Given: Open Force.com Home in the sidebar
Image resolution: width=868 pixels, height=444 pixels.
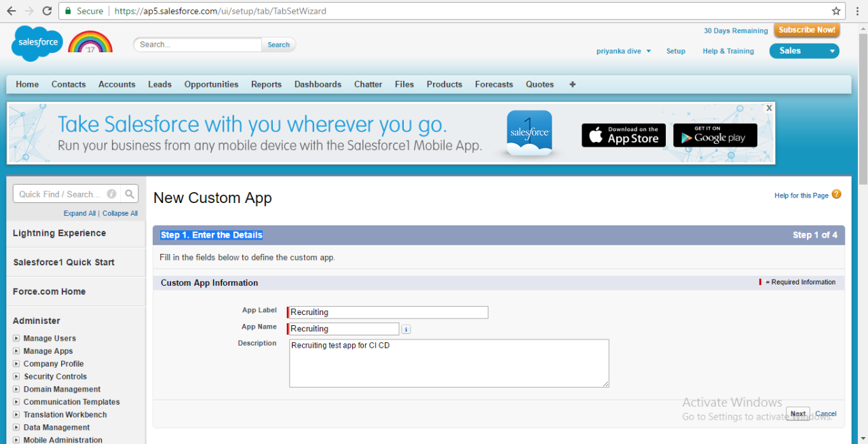Looking at the screenshot, I should [x=50, y=291].
